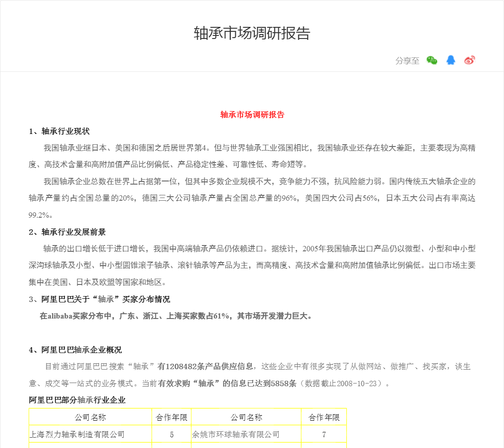The image size is (504, 448).
Task: Share the report to WeChat
Action: (x=432, y=60)
